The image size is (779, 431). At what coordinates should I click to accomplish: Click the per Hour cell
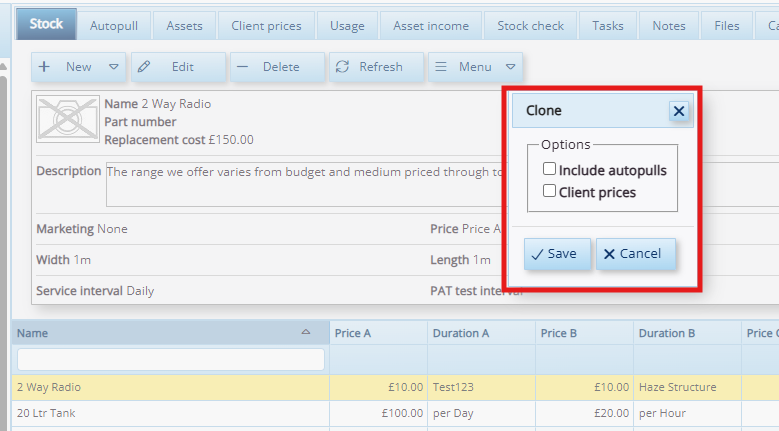click(x=687, y=414)
